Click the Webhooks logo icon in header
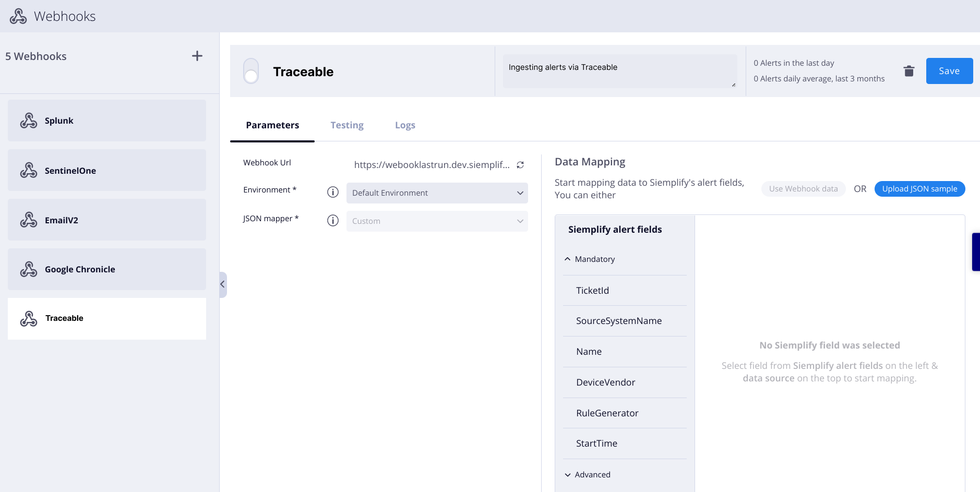980x492 pixels. pos(18,16)
